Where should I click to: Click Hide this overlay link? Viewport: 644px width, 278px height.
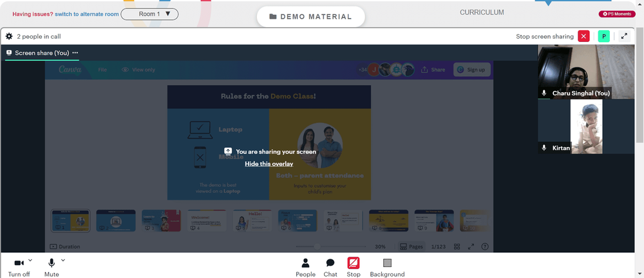tap(269, 164)
